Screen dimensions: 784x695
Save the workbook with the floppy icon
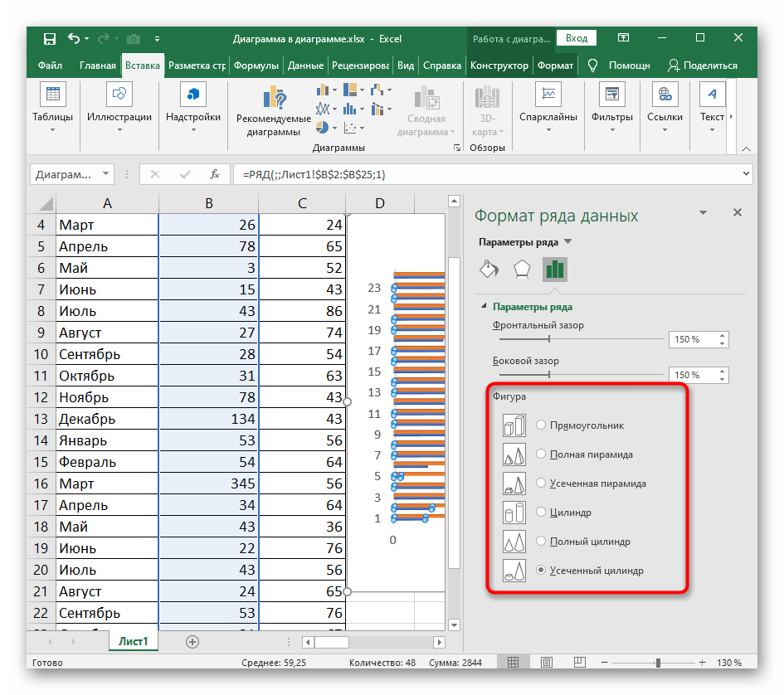coord(50,38)
